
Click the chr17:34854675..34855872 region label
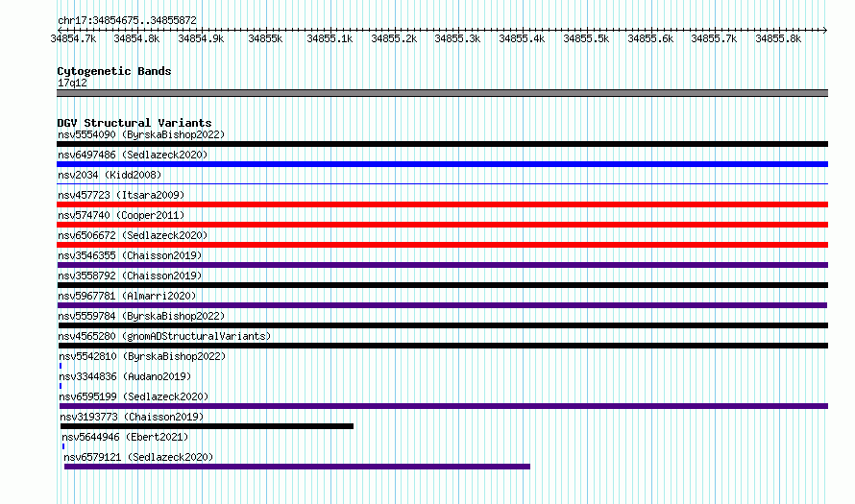point(127,21)
